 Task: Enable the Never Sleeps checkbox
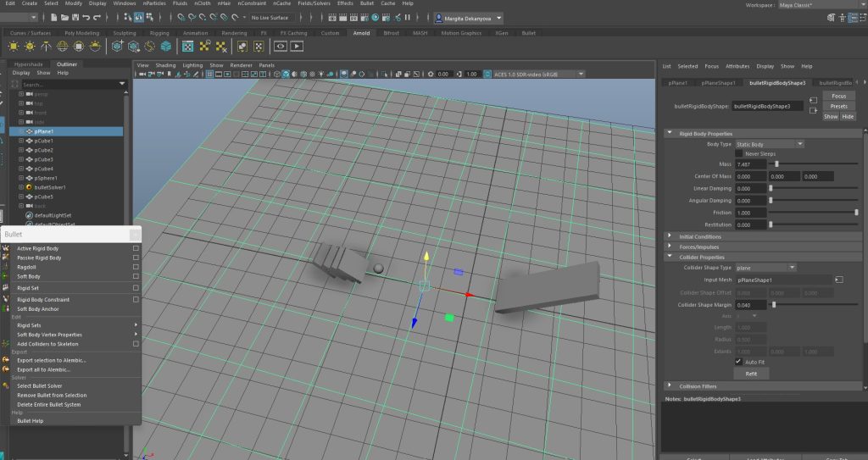739,153
